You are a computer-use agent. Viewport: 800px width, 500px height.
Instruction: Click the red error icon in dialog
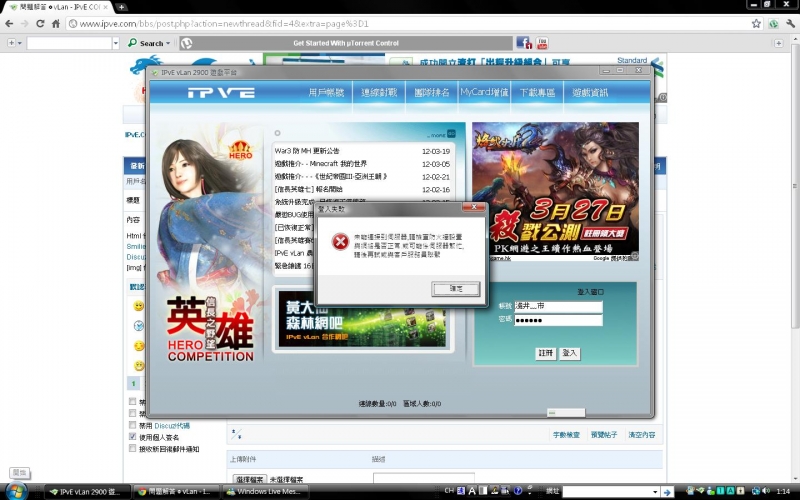coord(340,242)
